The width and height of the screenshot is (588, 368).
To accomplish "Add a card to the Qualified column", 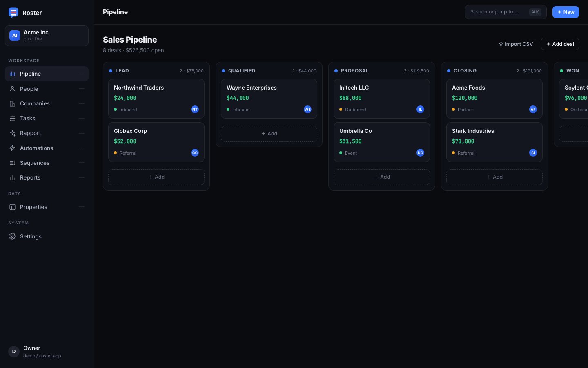I will point(269,134).
